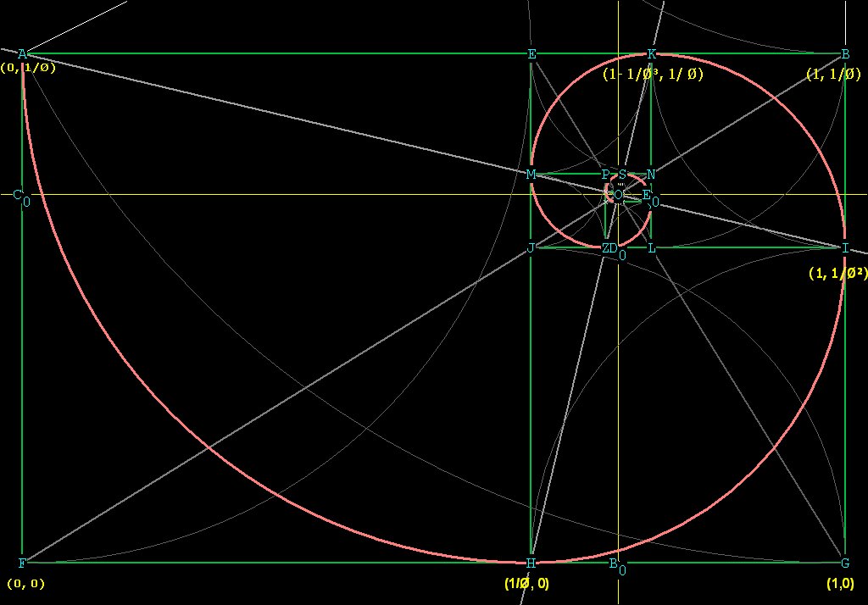Select point B at the top-right corner
This screenshot has width=868, height=605.
coord(844,53)
